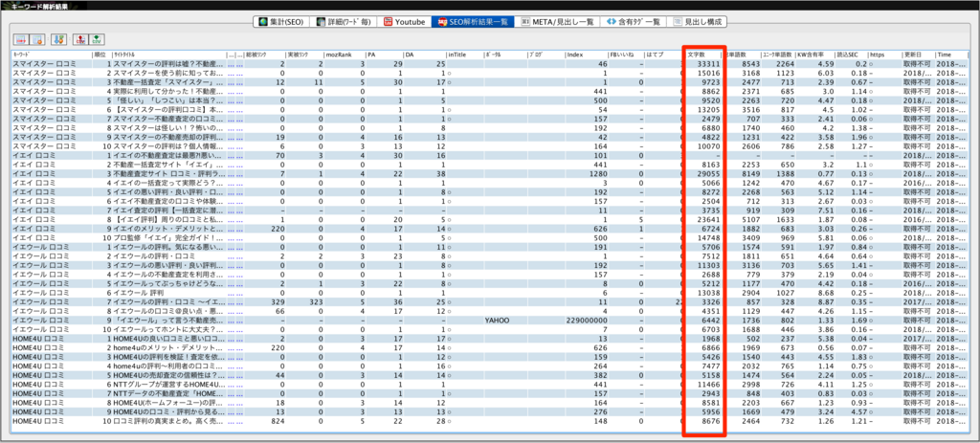
Task: Select row 【イエイ評判】周りの口コミと私
Action: tap(489, 219)
